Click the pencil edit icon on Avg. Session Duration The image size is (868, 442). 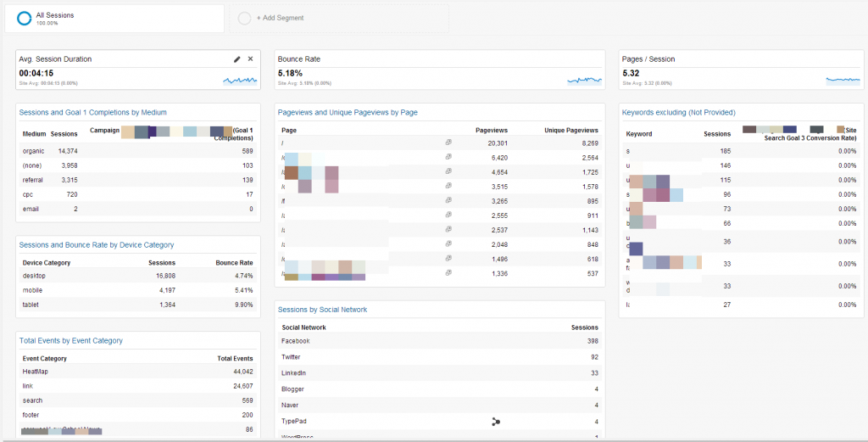pos(237,59)
